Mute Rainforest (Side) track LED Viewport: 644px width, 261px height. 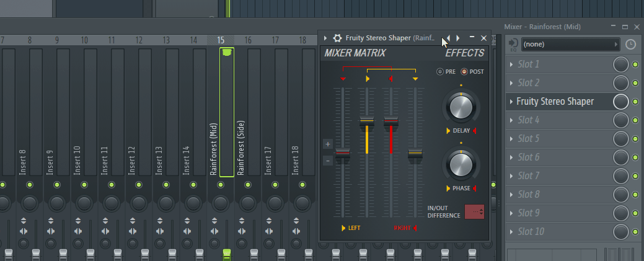click(x=248, y=185)
